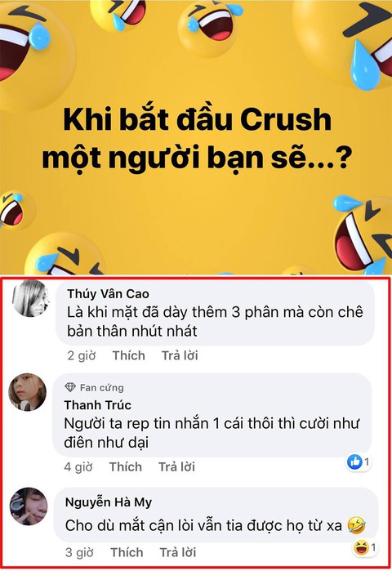Open the yellow Crush question post image
Screen dimensions: 392x571
pyautogui.click(x=196, y=137)
